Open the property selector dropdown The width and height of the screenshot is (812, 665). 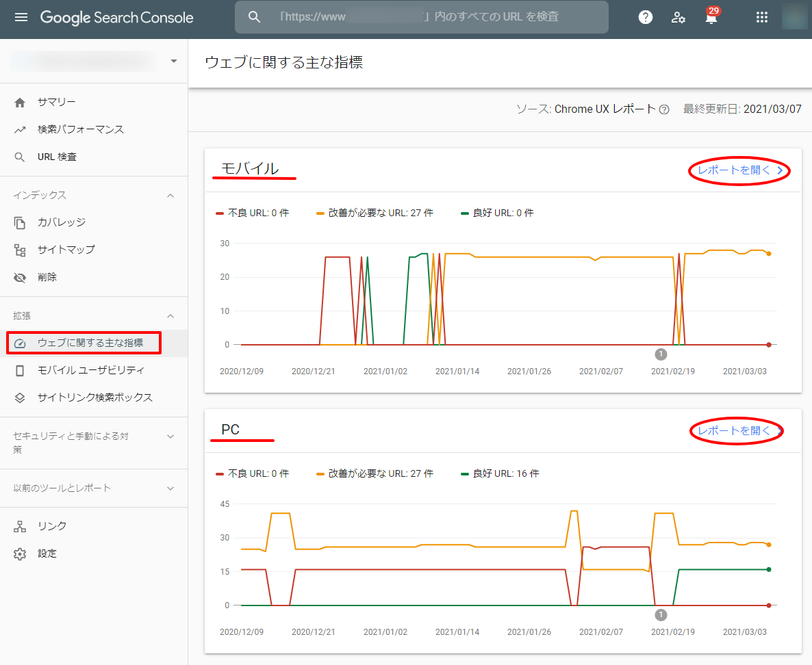[x=174, y=61]
